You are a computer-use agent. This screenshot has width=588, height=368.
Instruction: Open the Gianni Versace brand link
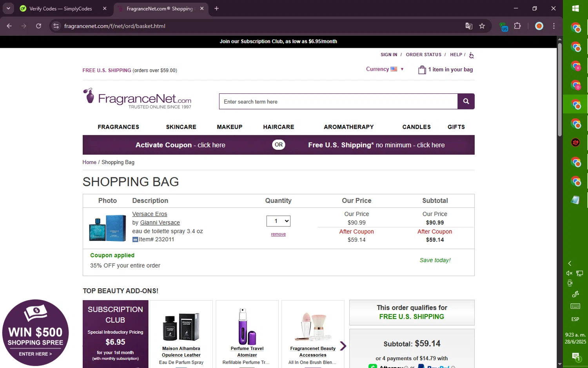pyautogui.click(x=160, y=222)
